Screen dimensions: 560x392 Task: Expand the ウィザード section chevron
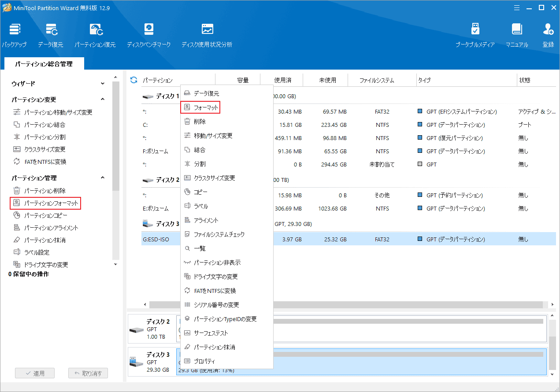pyautogui.click(x=103, y=83)
